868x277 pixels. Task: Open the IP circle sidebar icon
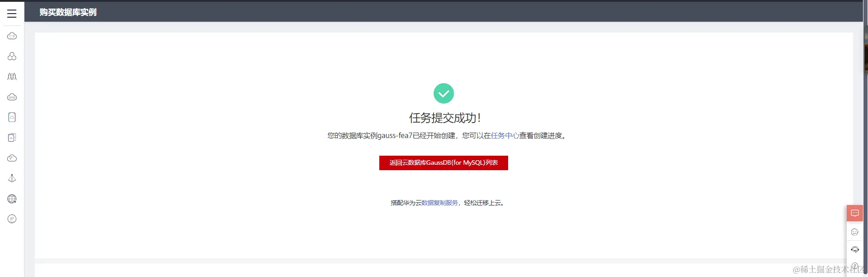coord(12,219)
